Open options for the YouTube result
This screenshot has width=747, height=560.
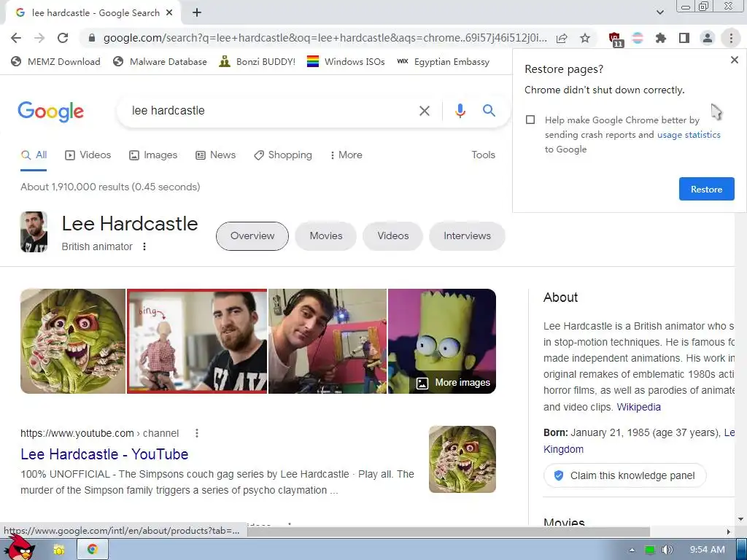[x=197, y=433]
